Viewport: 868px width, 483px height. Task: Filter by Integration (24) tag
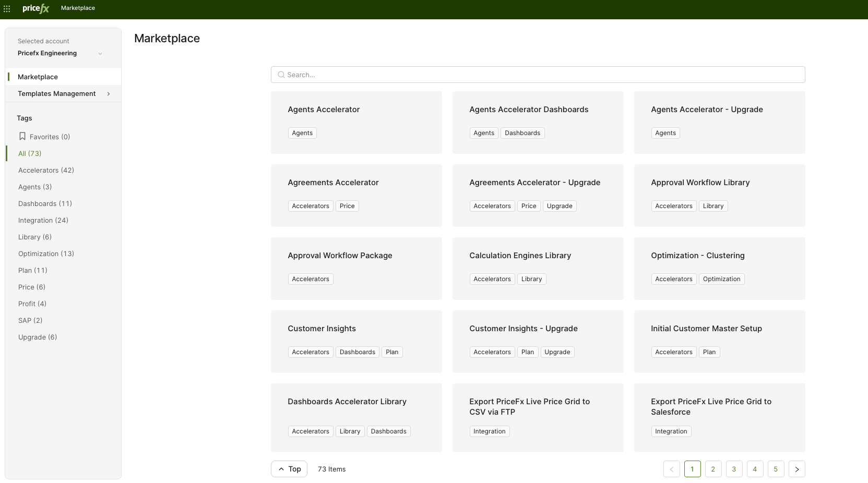point(43,220)
